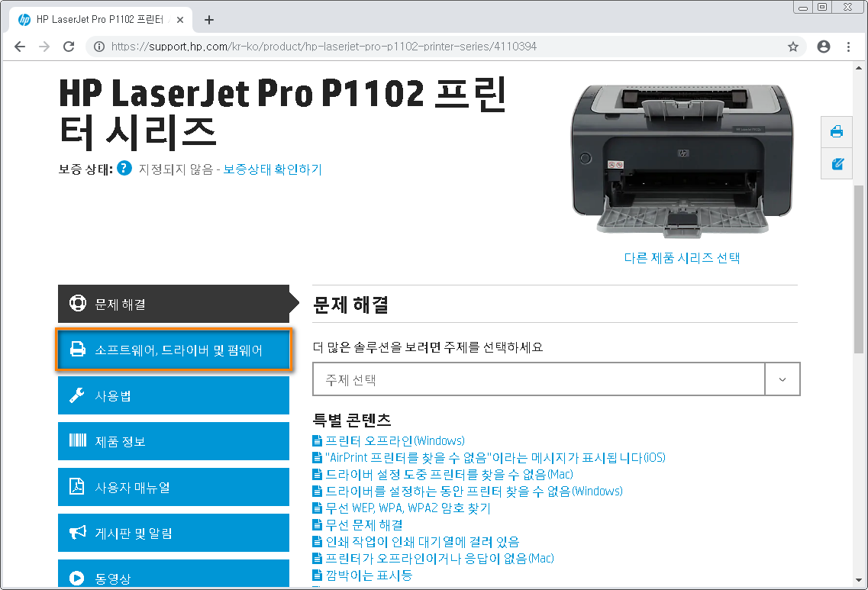The height and width of the screenshot is (590, 868).
Task: Click the document icon beside 프린터 오프라인(Windows)
Action: (x=317, y=441)
